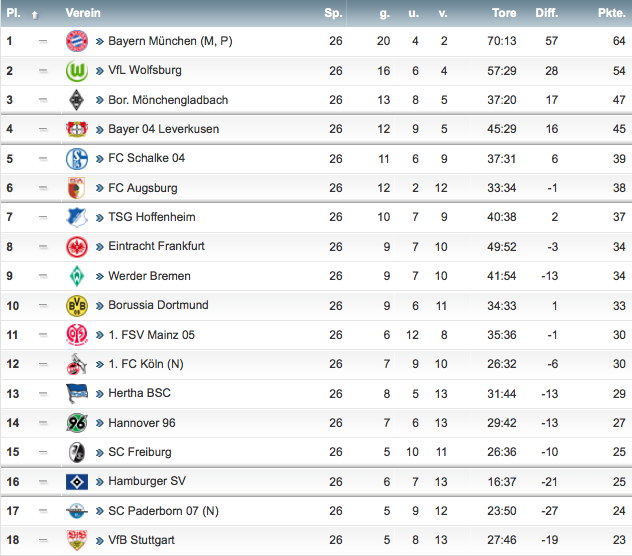Click the Eintracht Frankfurt eagle crest
This screenshot has width=632, height=556.
(77, 247)
